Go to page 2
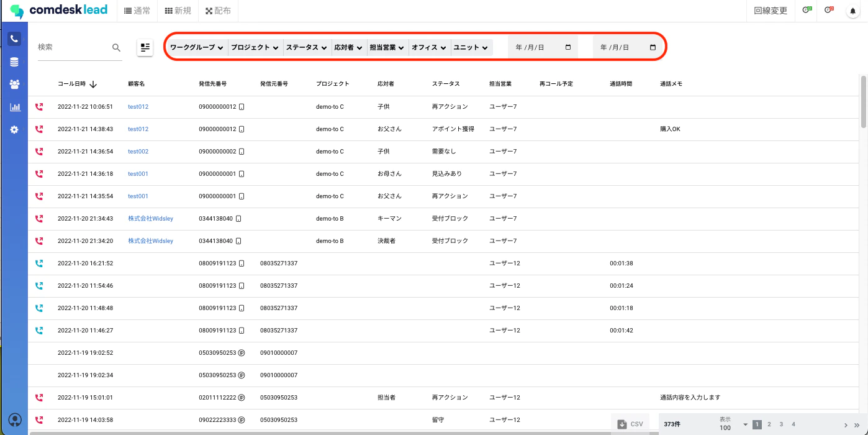This screenshot has width=868, height=435. [x=769, y=424]
